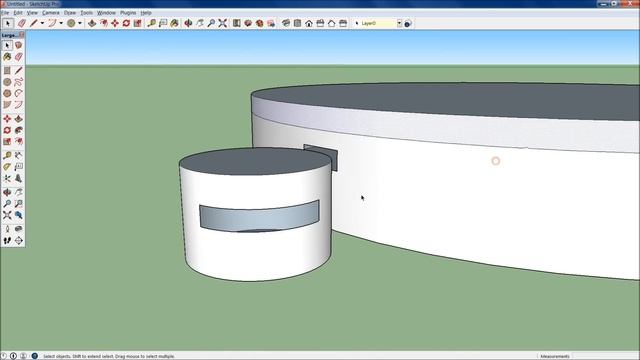The width and height of the screenshot is (640, 360).
Task: Click the geo-location icon in status bar
Action: [4, 356]
